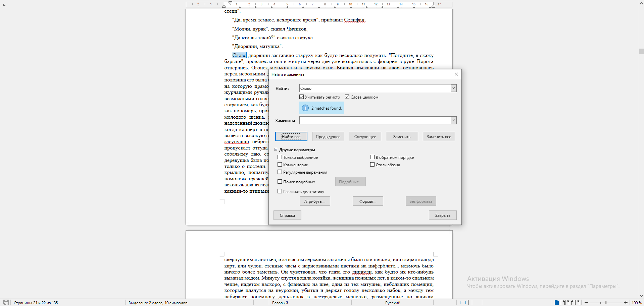The image size is (644, 306).
Task: Click the 'Русский' language in status bar
Action: 392,303
